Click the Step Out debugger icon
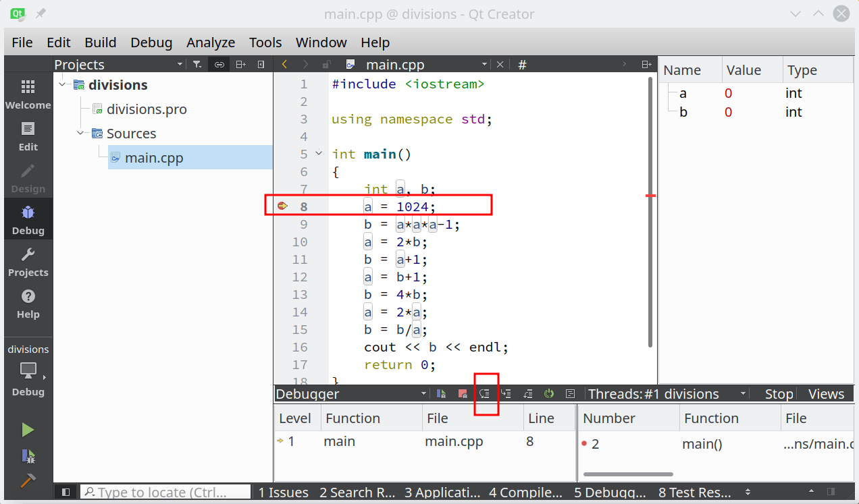859x504 pixels. [527, 393]
